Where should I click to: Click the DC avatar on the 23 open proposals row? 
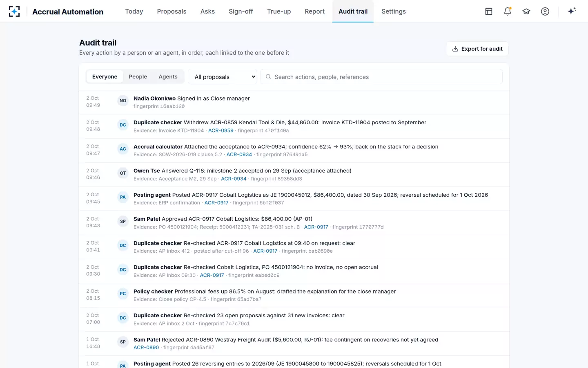click(x=123, y=318)
